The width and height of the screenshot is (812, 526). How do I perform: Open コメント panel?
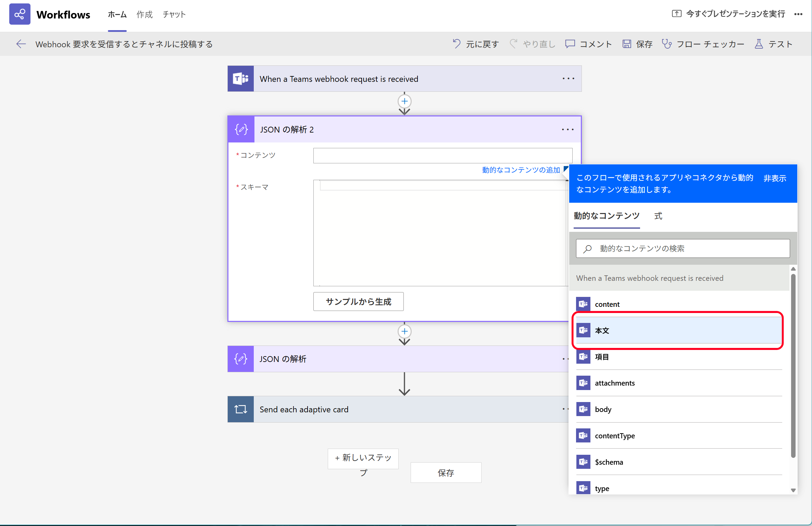(x=588, y=44)
